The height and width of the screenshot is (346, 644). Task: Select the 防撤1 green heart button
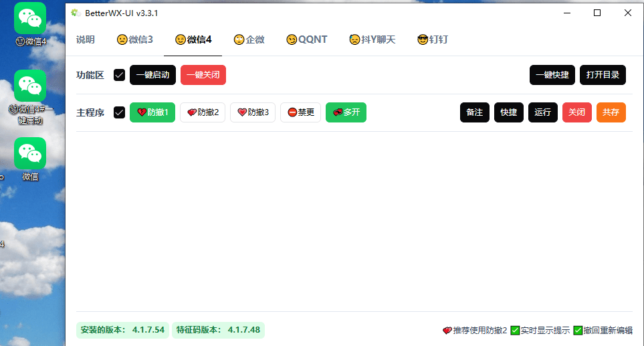pos(152,112)
